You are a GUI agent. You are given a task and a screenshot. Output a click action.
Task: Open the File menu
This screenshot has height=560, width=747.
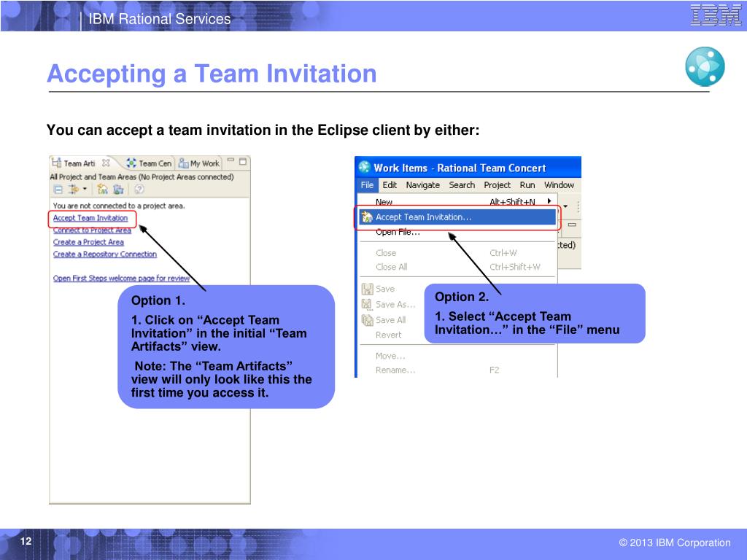click(x=367, y=184)
